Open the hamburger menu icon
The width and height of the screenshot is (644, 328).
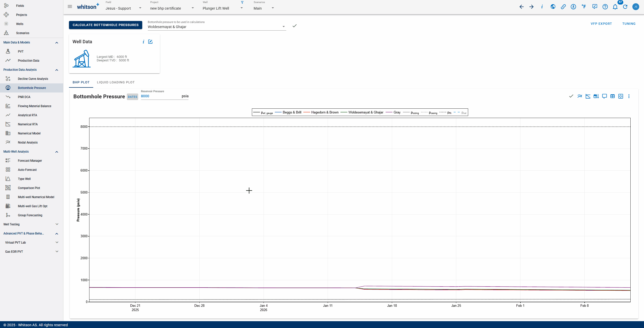70,7
